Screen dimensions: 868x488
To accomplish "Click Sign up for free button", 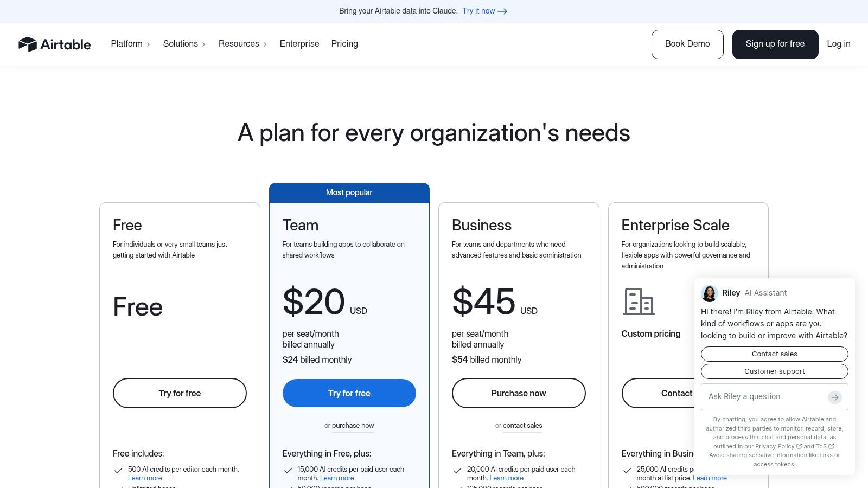I will (x=775, y=44).
